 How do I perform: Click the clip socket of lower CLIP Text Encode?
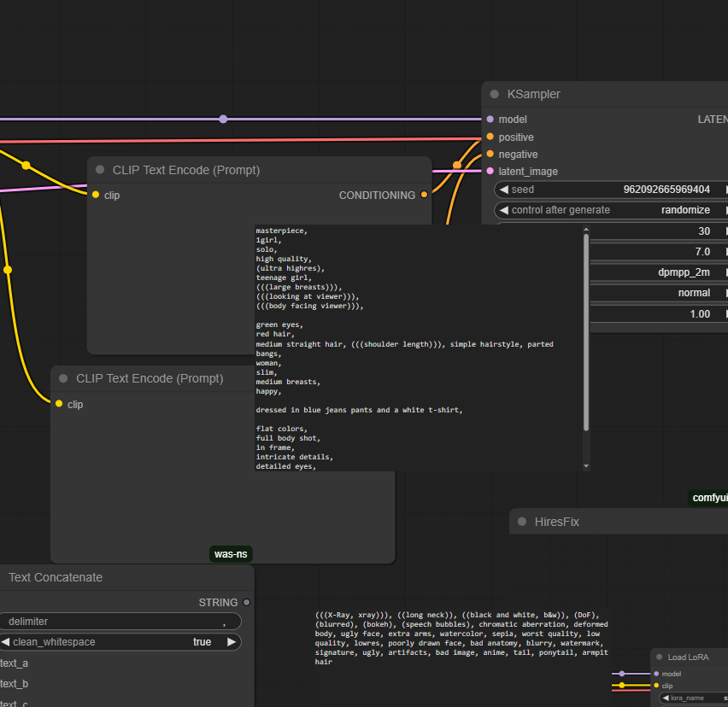(59, 404)
